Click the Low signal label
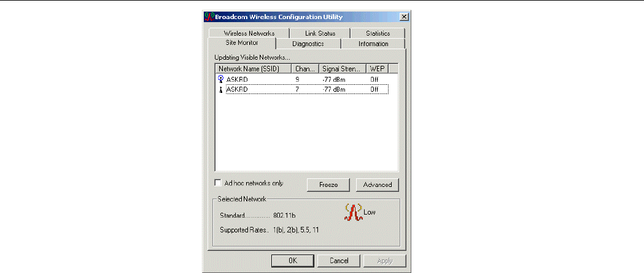Image resolution: width=644 pixels, height=273 pixels. click(x=369, y=212)
